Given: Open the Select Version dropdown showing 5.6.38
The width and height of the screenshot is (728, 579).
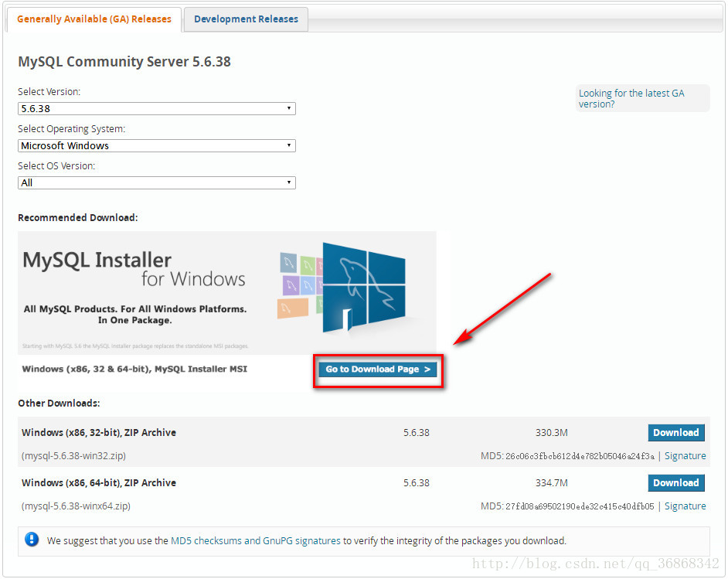Looking at the screenshot, I should click(x=156, y=109).
